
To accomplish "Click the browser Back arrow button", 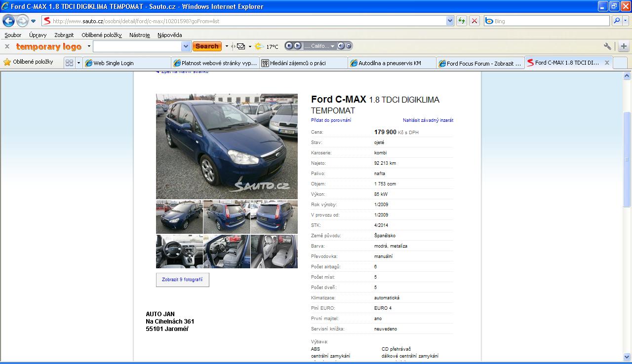I will coord(8,21).
